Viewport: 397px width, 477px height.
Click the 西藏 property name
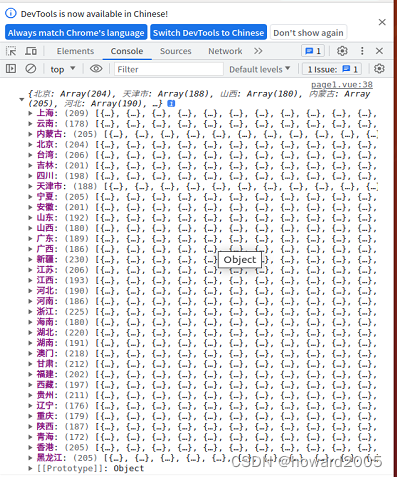pyautogui.click(x=45, y=385)
